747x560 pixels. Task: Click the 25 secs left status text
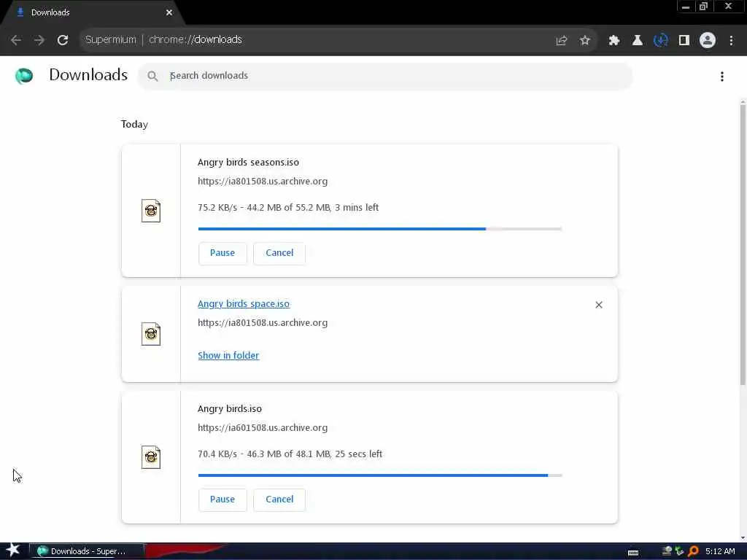(x=358, y=454)
